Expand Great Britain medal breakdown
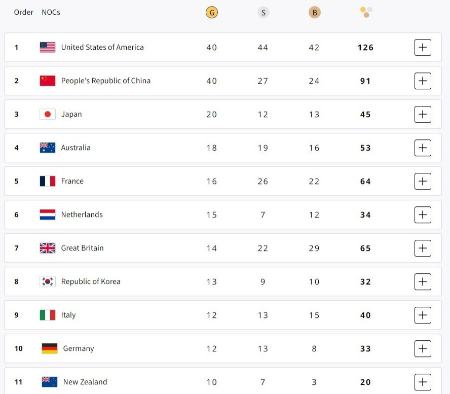The width and height of the screenshot is (450, 394). 423,248
